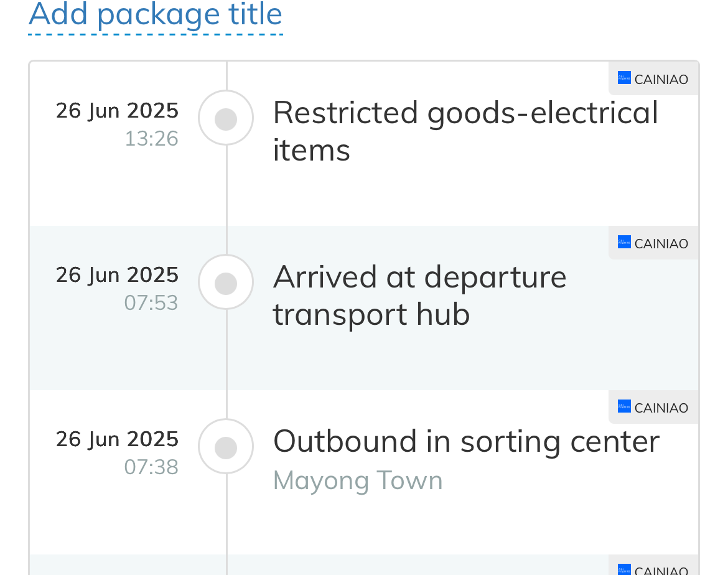Click the 13:26 timestamp
728x575 pixels.
151,138
